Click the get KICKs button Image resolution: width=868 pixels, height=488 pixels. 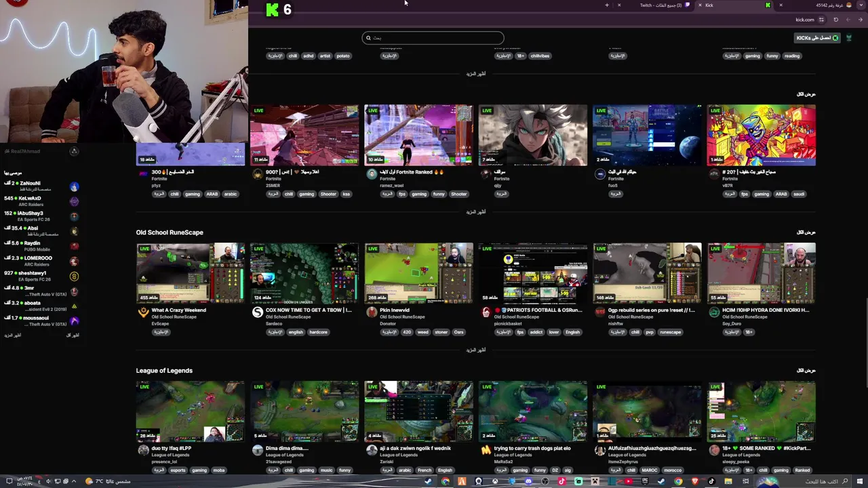(817, 38)
